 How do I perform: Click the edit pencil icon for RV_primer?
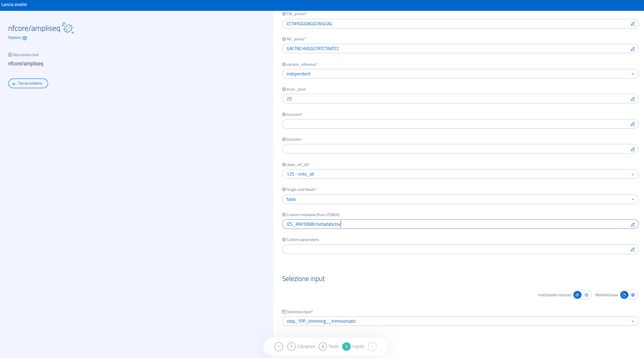(633, 49)
